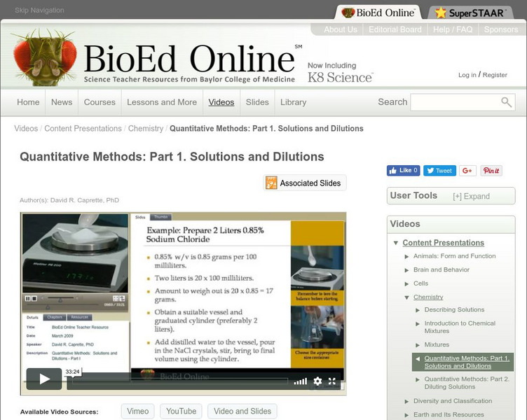
Task: Open the Resources tab under the video
Action: pyautogui.click(x=79, y=317)
